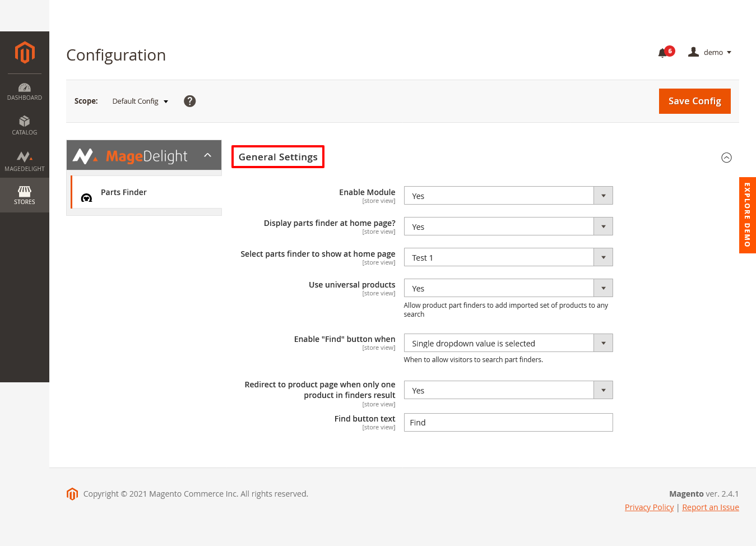756x546 pixels.
Task: Open the Stores menu
Action: (25, 195)
